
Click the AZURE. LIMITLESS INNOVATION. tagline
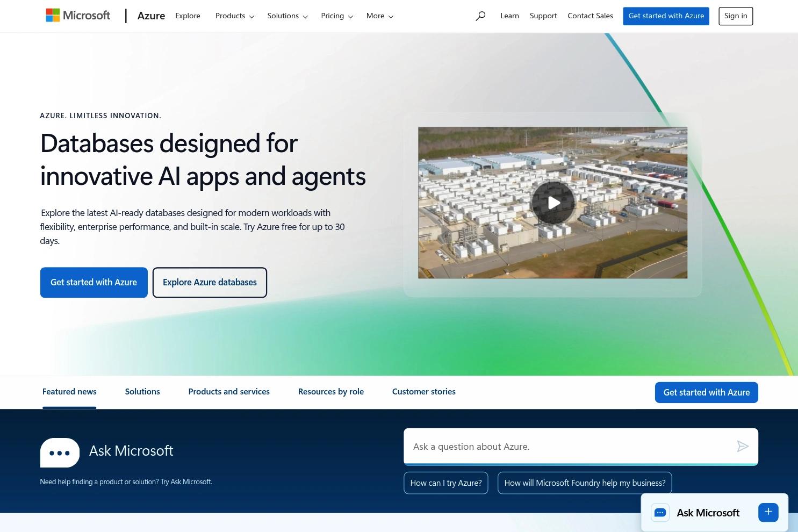[100, 116]
